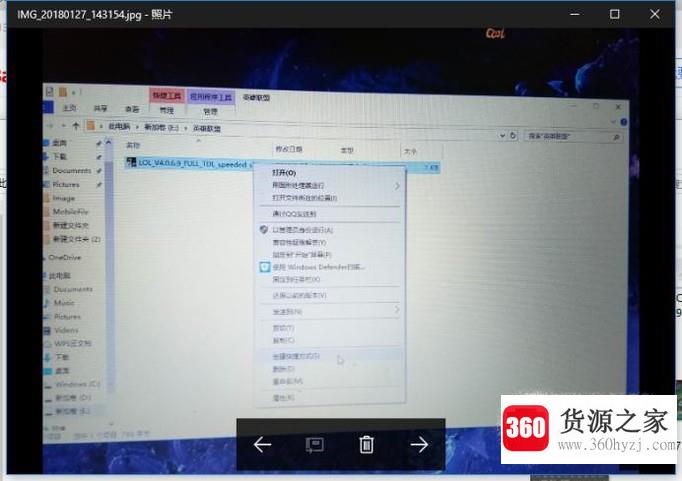Click MobileFile folder in photographed sidebar
This screenshot has width=682, height=481.
(70, 212)
